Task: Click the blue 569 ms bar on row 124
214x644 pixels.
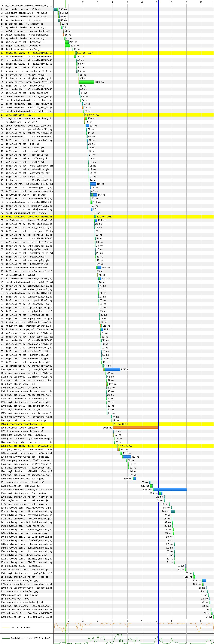Action: (x=127, y=457)
